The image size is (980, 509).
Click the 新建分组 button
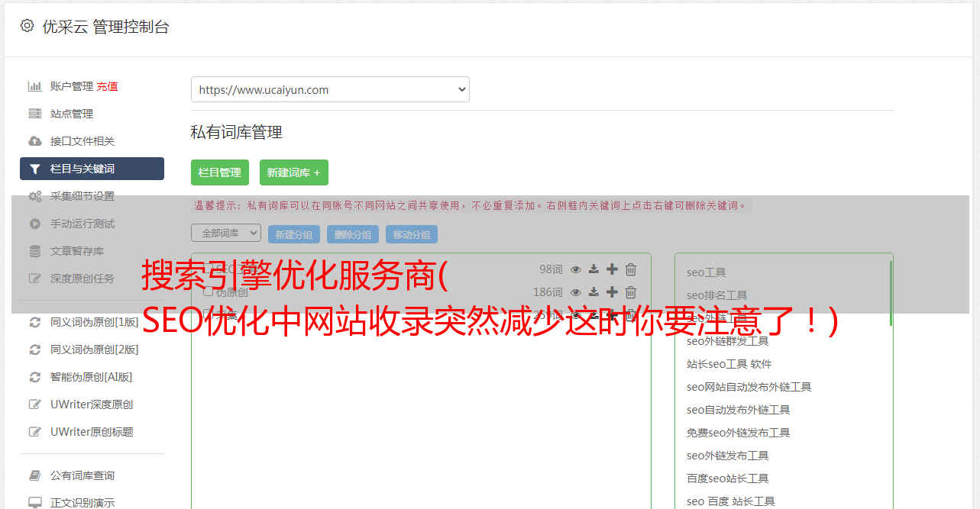[294, 234]
